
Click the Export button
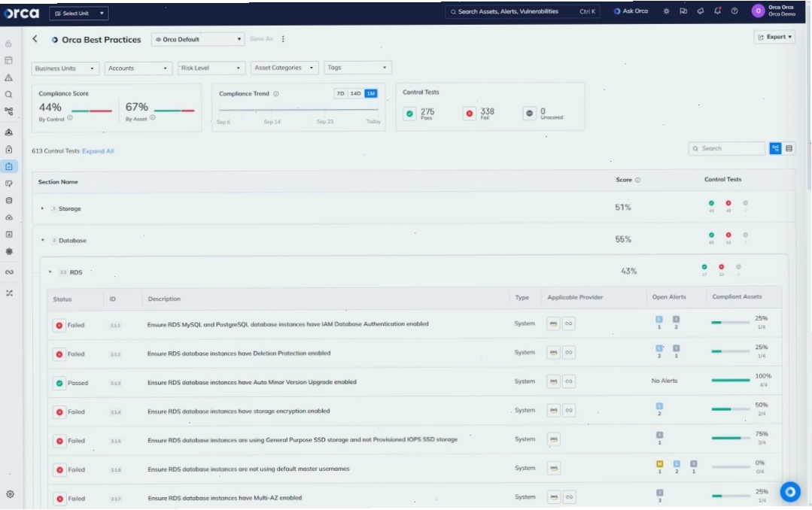pyautogui.click(x=774, y=37)
